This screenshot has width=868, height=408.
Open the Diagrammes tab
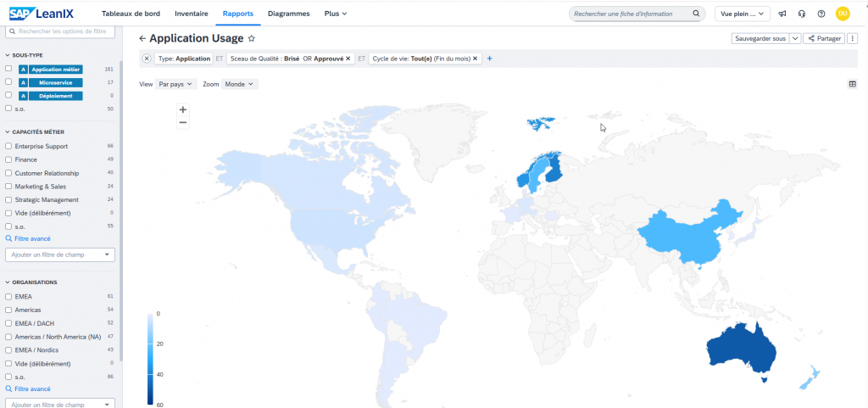[288, 14]
